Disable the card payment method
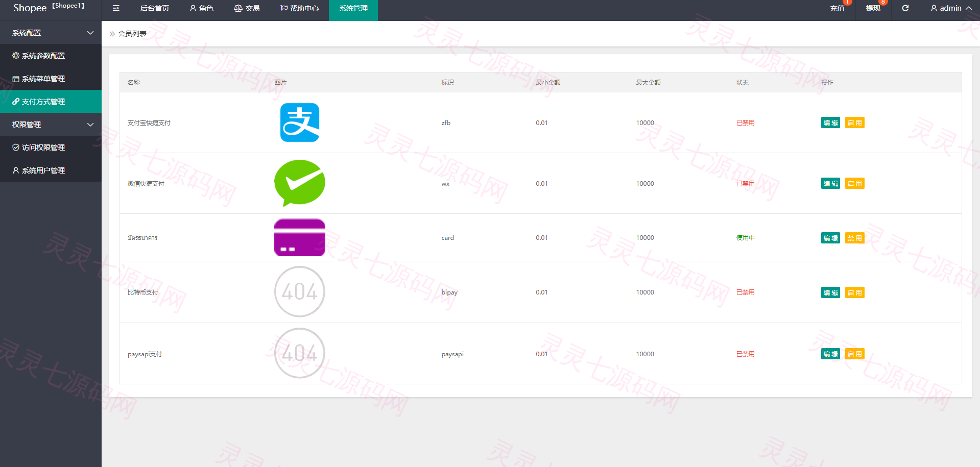The image size is (980, 467). [855, 238]
